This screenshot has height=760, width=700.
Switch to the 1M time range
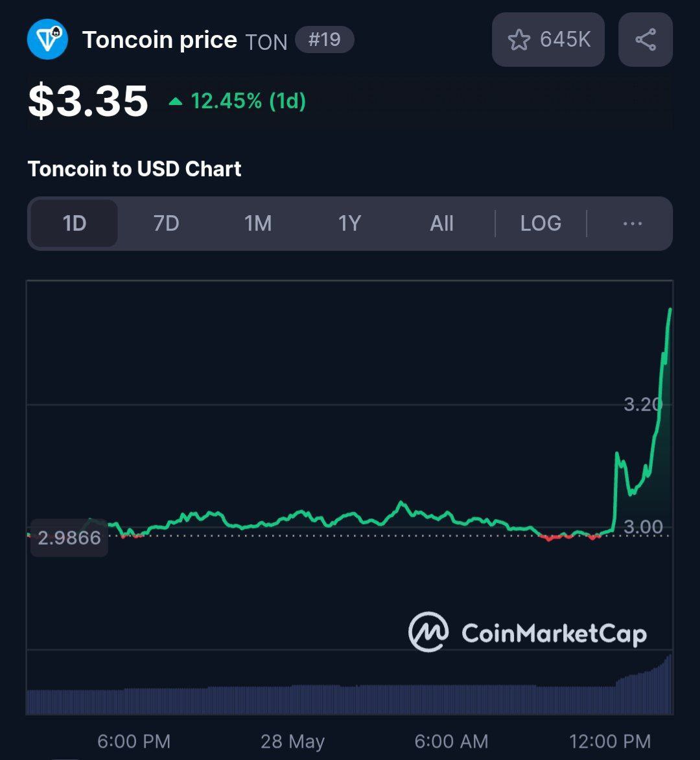click(x=258, y=224)
